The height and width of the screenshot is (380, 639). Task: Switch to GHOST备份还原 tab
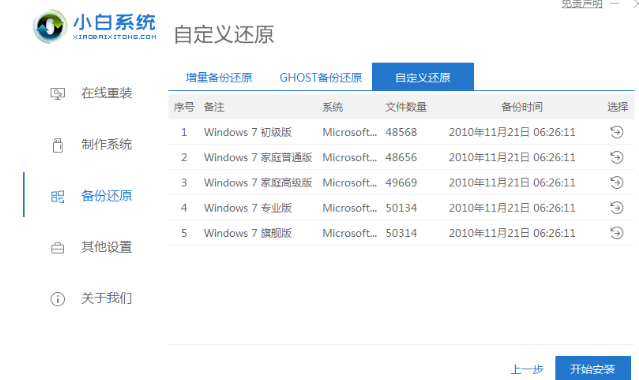coord(321,77)
